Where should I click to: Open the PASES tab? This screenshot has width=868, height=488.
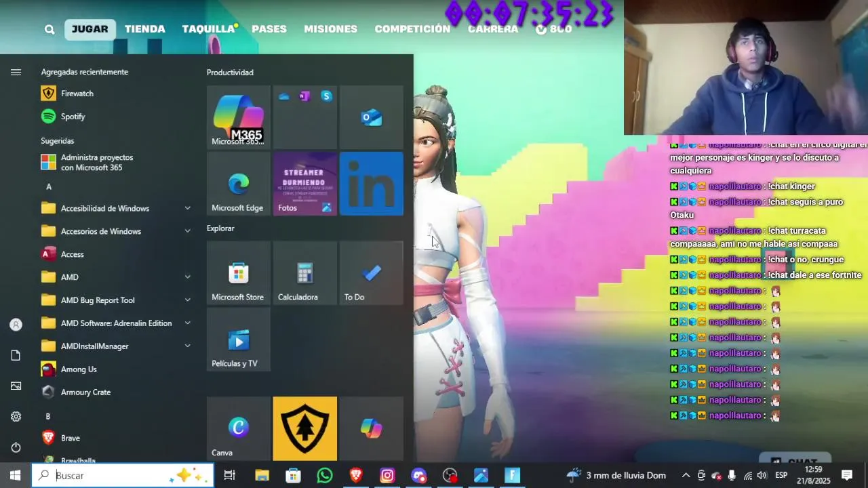coord(269,29)
